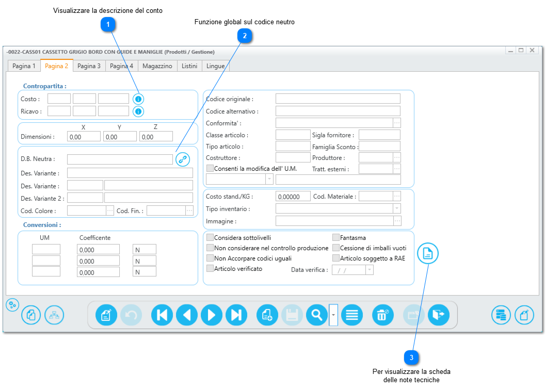Open the Tipo inventario dropdown

click(x=397, y=208)
